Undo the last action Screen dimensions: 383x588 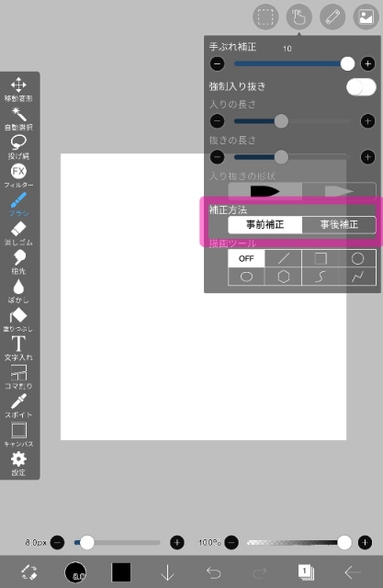click(x=214, y=572)
